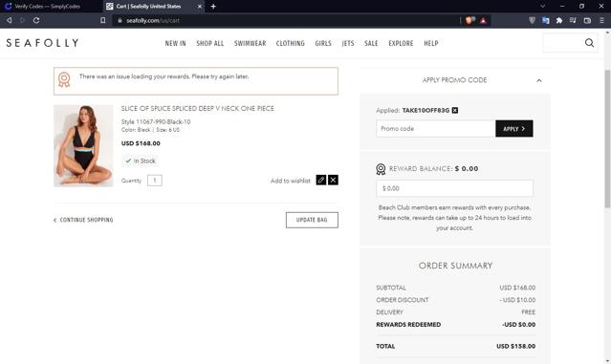Open the translate extension icon
The height and width of the screenshot is (364, 611).
pos(546,20)
